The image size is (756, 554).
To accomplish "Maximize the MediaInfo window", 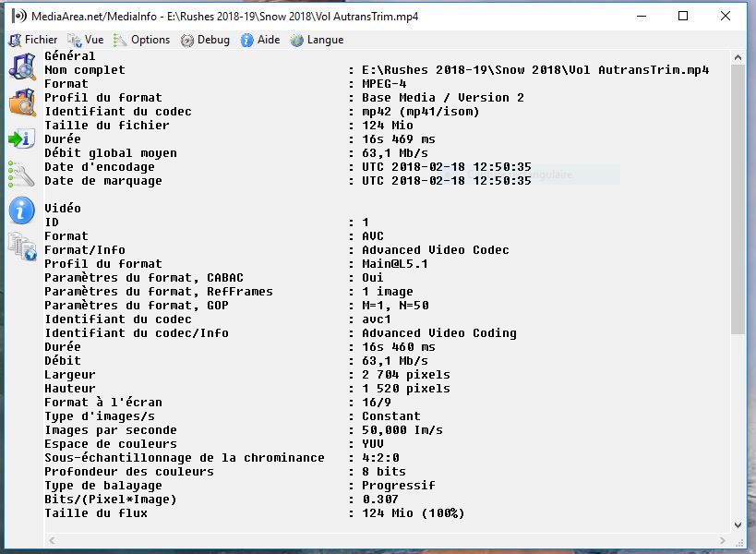I will (x=683, y=16).
